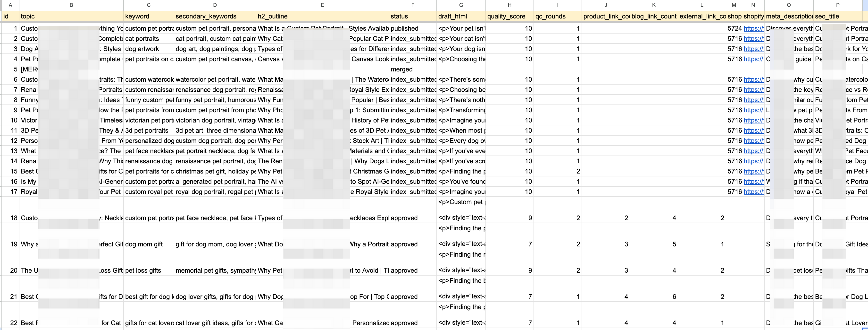This screenshot has height=330, width=868.
Task: Select qc_rounds value 2 in row 15
Action: (x=558, y=171)
